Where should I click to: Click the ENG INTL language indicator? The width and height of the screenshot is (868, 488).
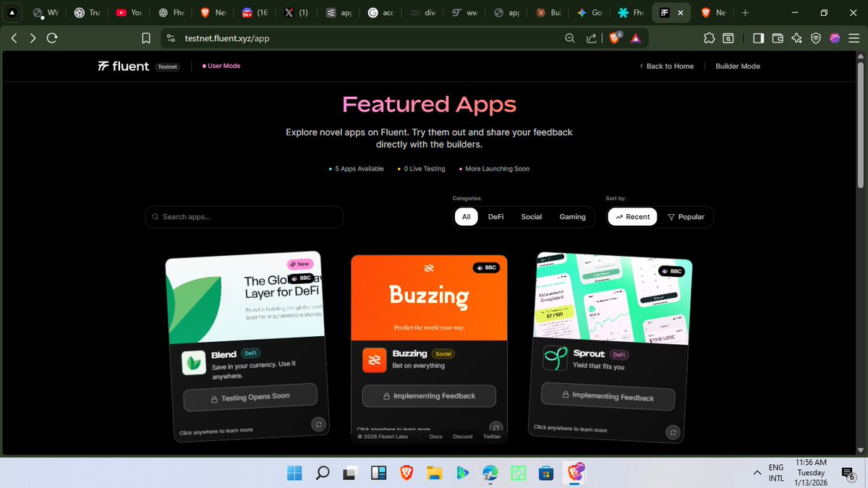[x=776, y=473]
